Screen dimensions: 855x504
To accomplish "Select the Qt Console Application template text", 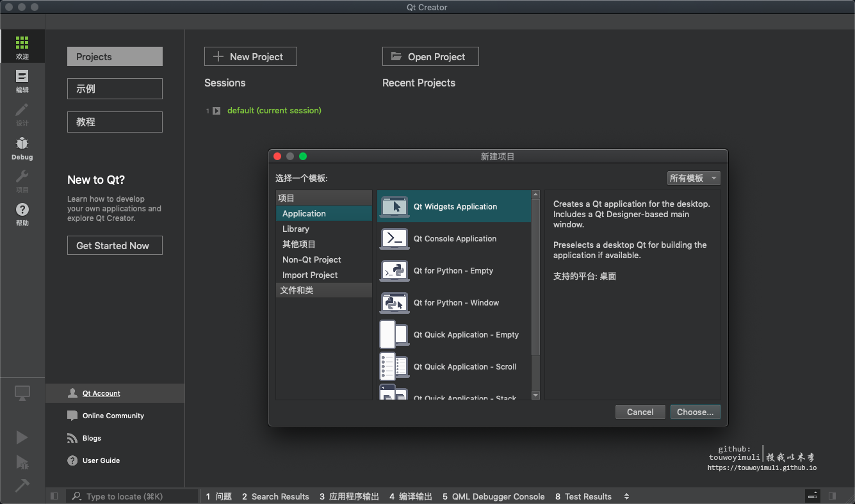I will click(455, 239).
